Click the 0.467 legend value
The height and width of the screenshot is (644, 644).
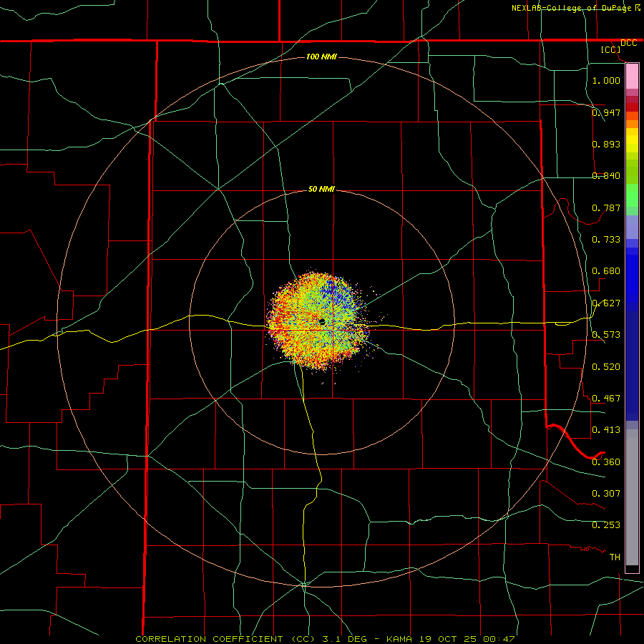point(606,399)
